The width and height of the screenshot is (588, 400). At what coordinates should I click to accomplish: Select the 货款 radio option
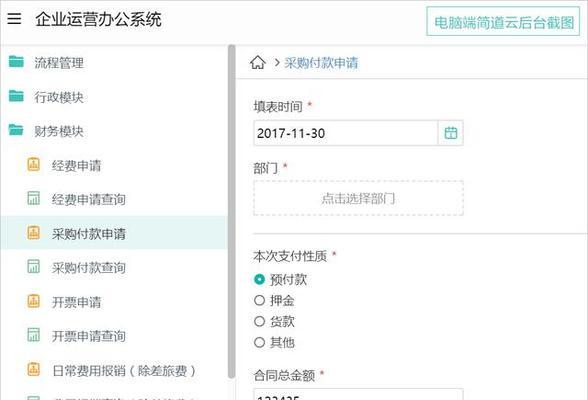(x=259, y=321)
